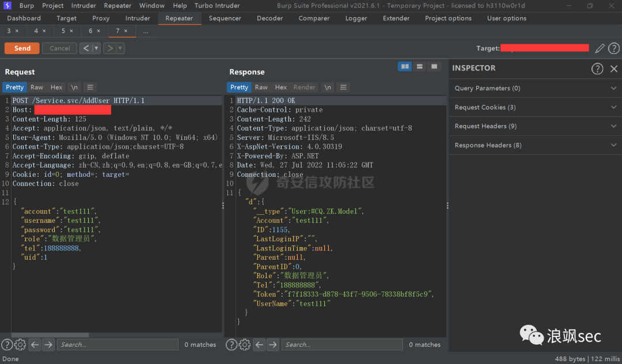
Task: Open the Project menu
Action: [53, 6]
